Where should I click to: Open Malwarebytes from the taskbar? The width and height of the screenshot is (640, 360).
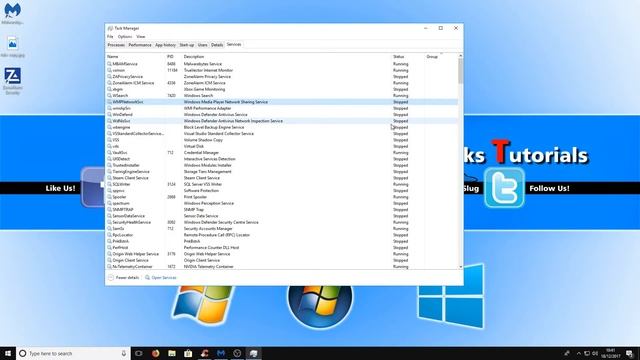221,353
